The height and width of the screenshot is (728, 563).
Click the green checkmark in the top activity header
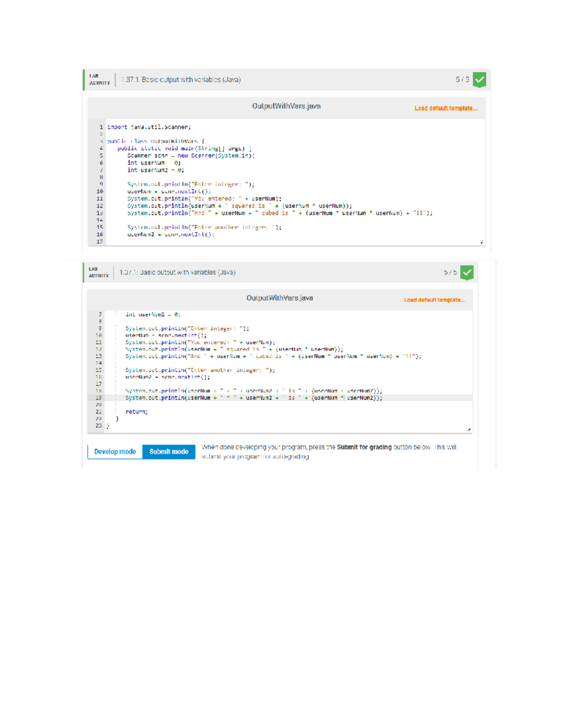point(479,80)
